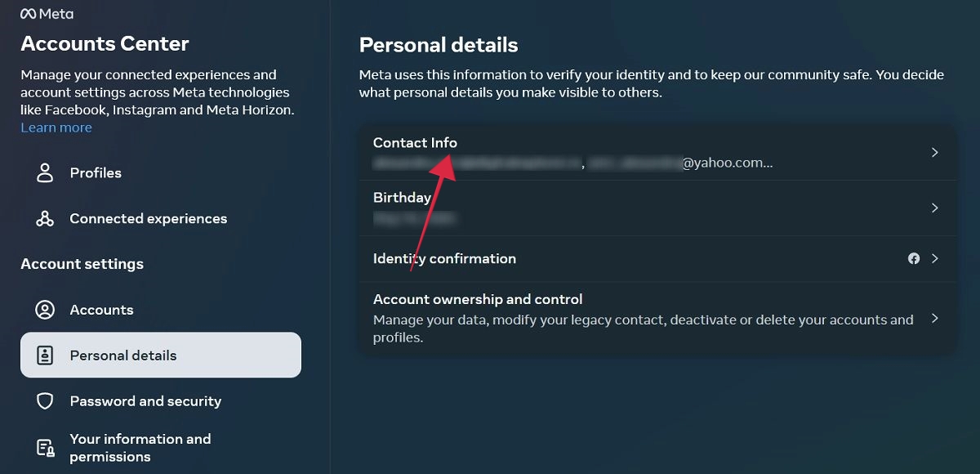Open the Learn more link
980x474 pixels.
point(56,127)
